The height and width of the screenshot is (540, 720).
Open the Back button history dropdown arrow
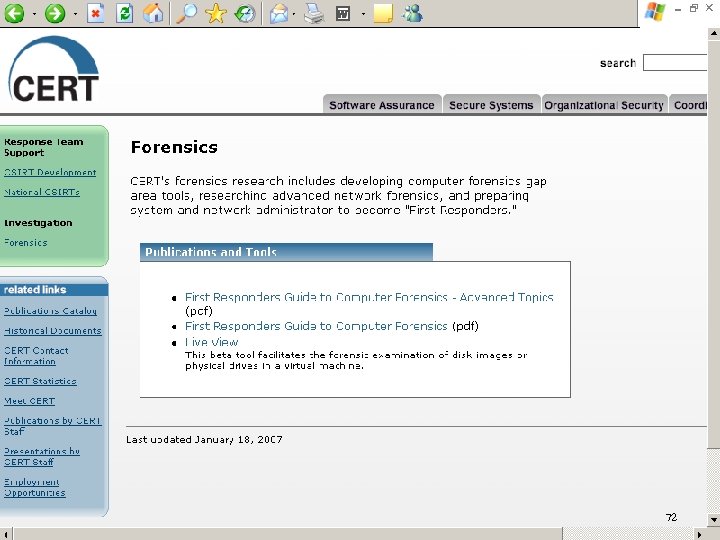click(34, 14)
